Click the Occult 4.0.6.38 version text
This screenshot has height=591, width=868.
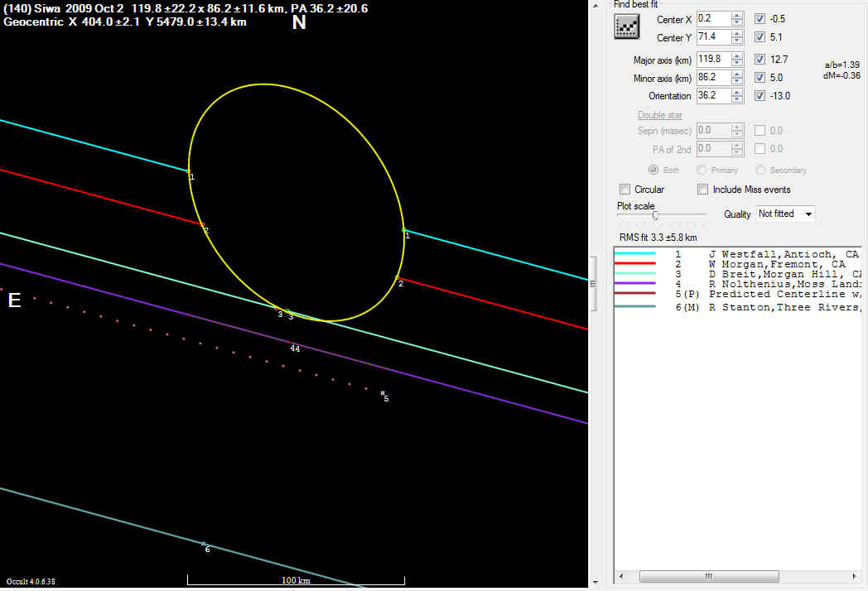coord(31,582)
